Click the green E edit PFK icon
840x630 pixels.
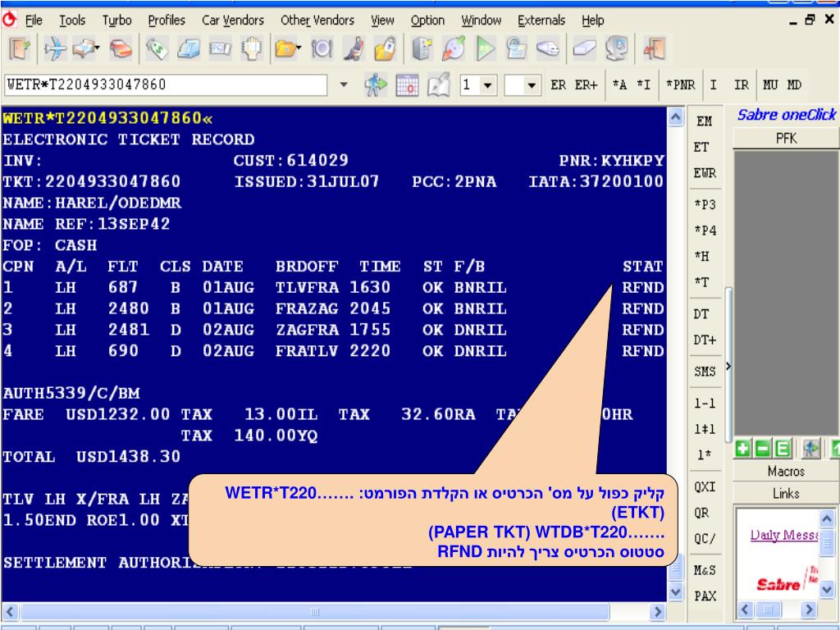click(782, 449)
